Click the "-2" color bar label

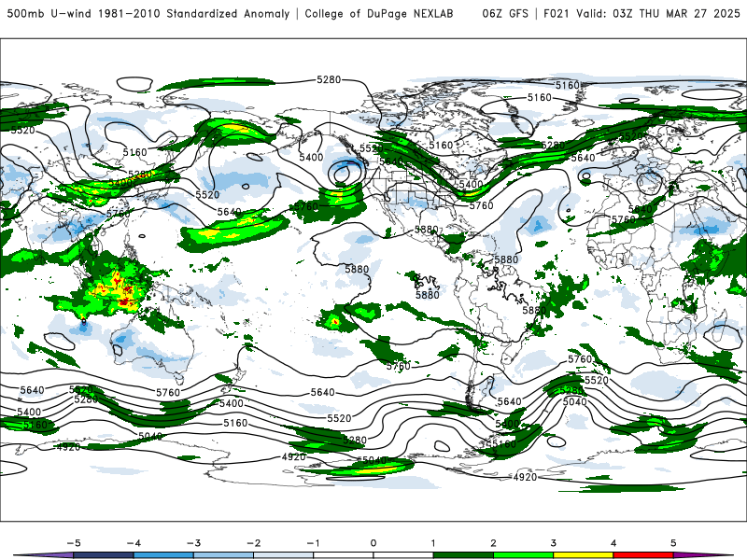[x=253, y=543]
